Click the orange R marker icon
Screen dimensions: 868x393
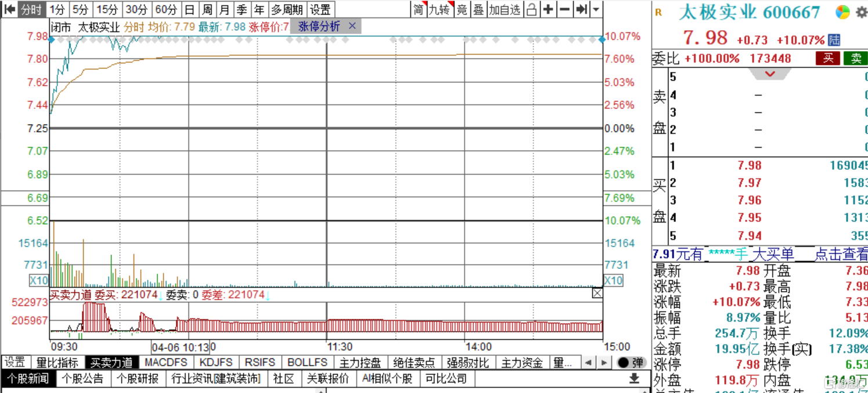pos(658,12)
